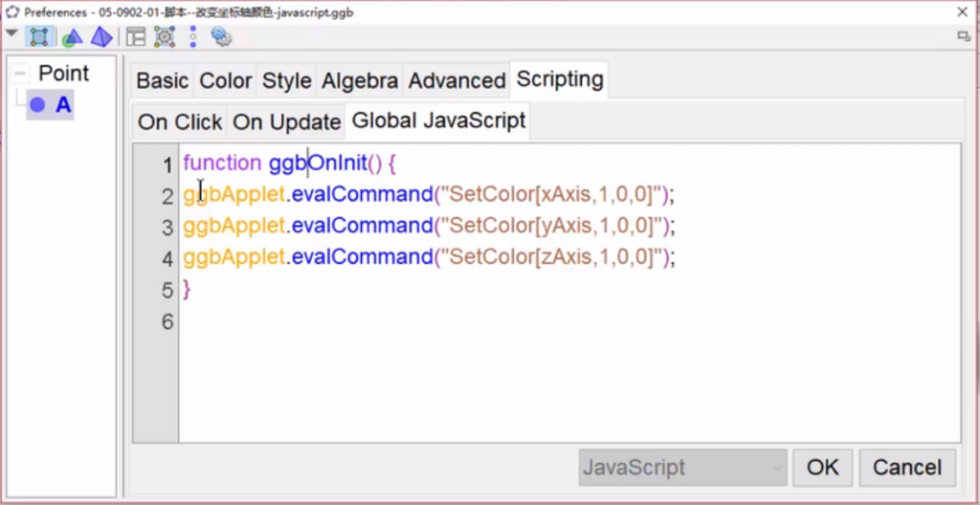Expand the toolbar dropdown triangle

pyautogui.click(x=11, y=34)
